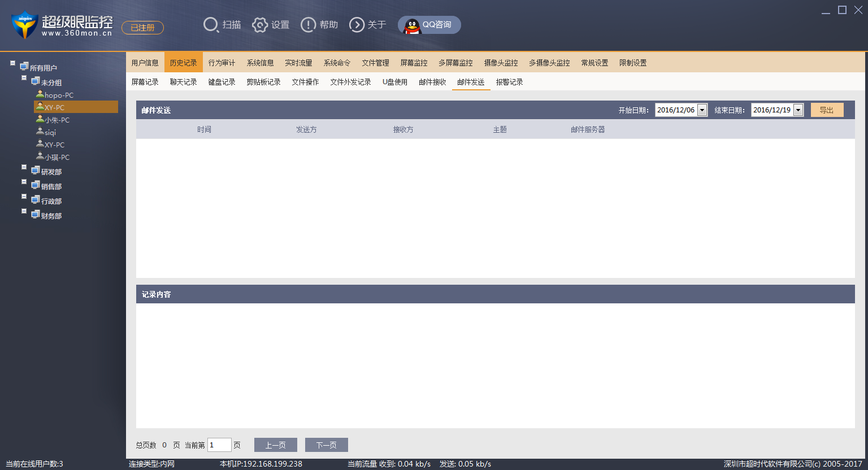The image size is (868, 470).
Task: Click the computer icon next to 财务部
Action: 36,215
